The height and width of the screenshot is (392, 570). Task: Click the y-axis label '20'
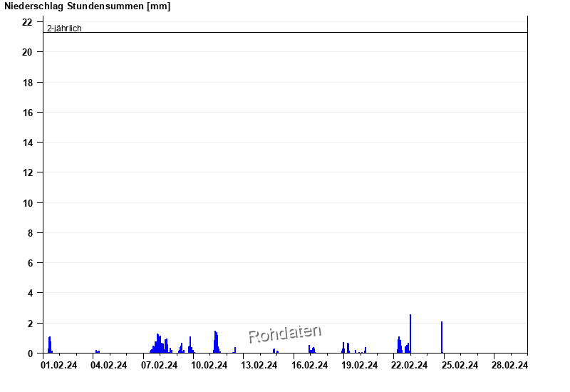pyautogui.click(x=27, y=52)
